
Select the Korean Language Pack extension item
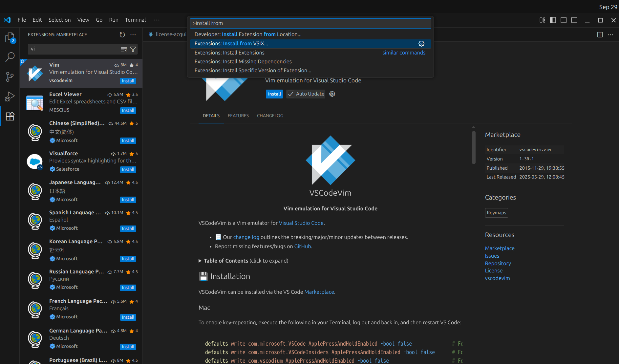point(81,250)
